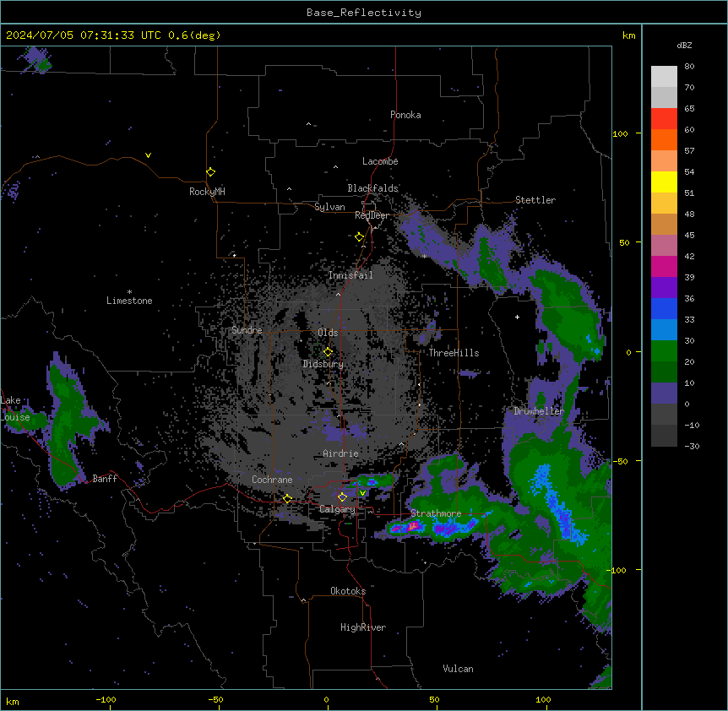Click the yellow 54 dBZ legend swatch

tap(664, 182)
